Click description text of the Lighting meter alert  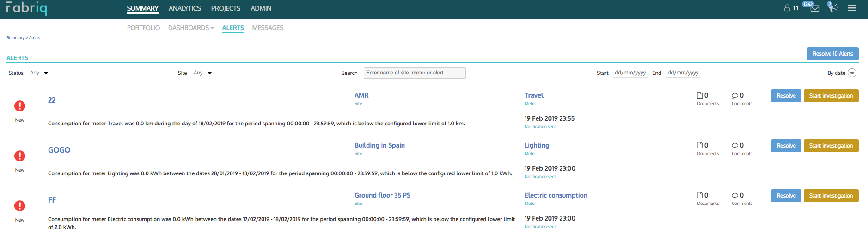pos(280,173)
